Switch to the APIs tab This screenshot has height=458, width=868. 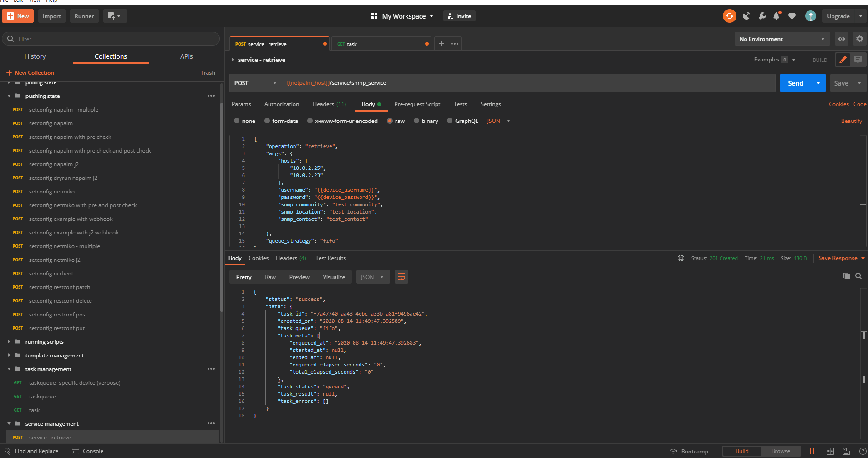186,56
